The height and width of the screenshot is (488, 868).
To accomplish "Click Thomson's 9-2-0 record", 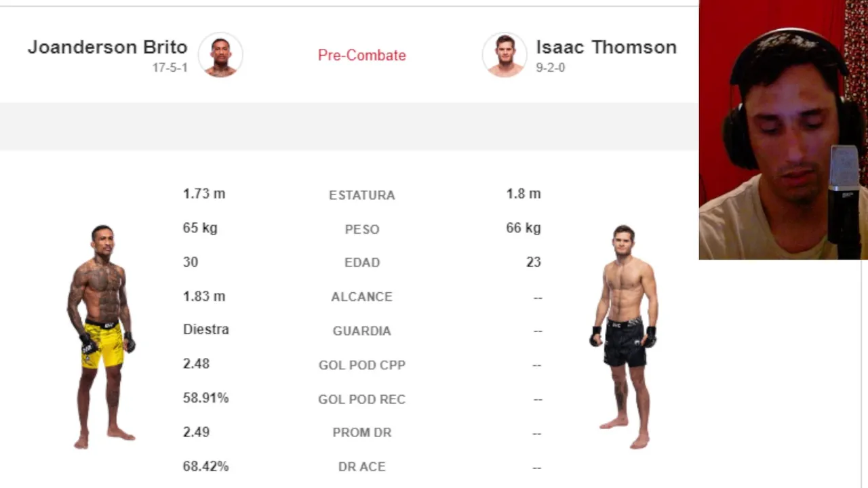I will pos(550,68).
